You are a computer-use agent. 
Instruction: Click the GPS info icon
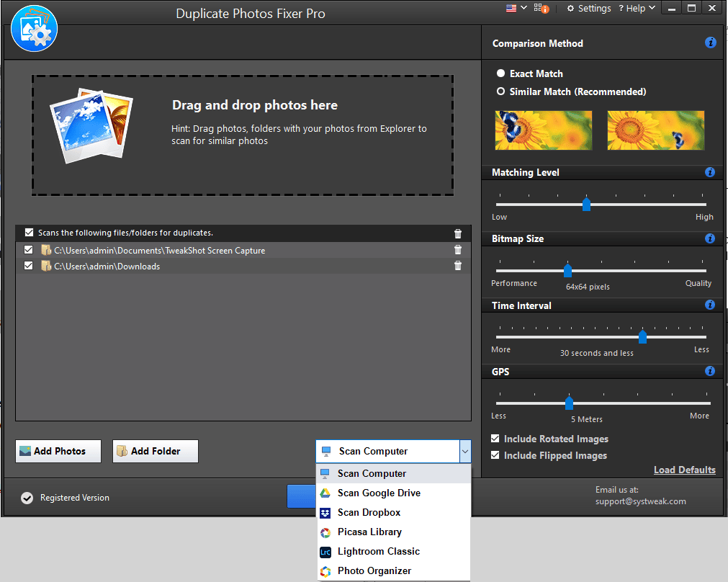click(x=711, y=371)
